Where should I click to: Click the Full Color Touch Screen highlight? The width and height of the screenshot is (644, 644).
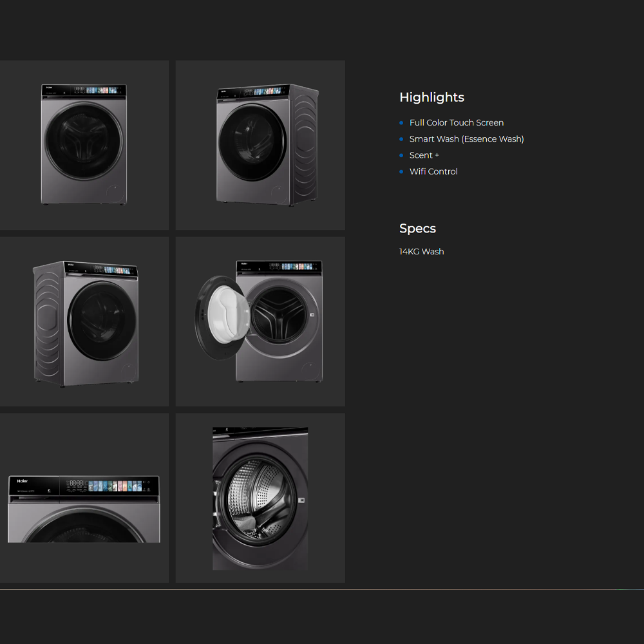tap(457, 123)
